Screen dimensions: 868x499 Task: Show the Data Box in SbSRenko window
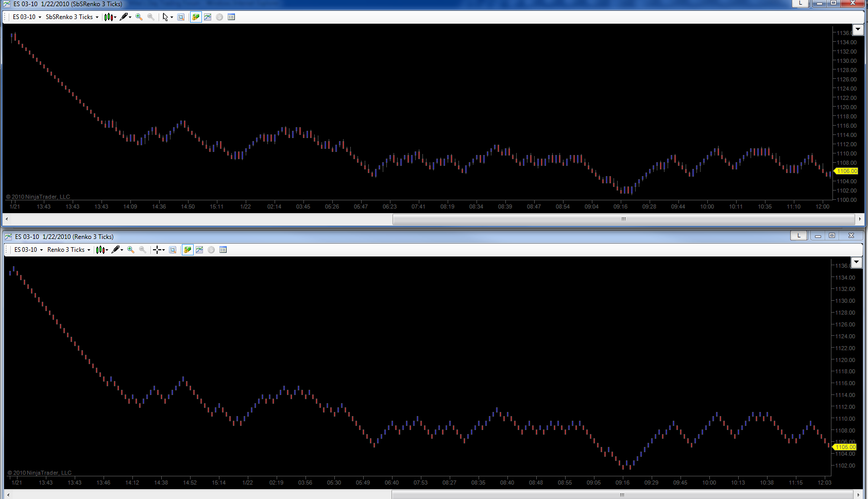tap(181, 17)
